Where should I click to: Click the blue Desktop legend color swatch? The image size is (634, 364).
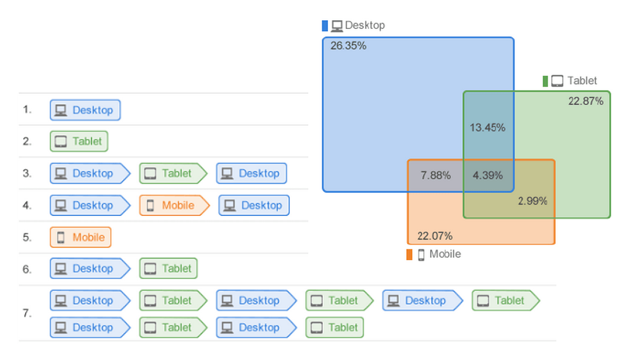pos(325,26)
